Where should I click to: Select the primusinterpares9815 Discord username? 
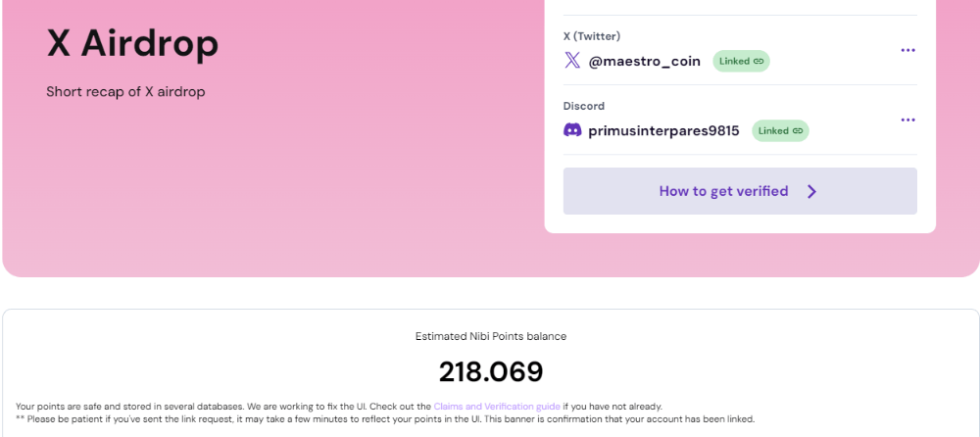(x=663, y=130)
